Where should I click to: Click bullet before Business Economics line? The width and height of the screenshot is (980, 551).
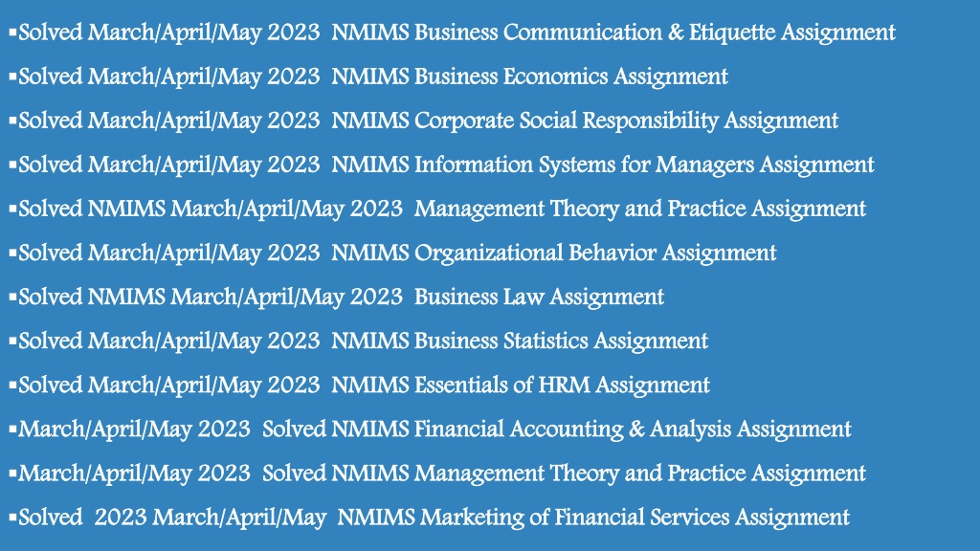click(12, 75)
